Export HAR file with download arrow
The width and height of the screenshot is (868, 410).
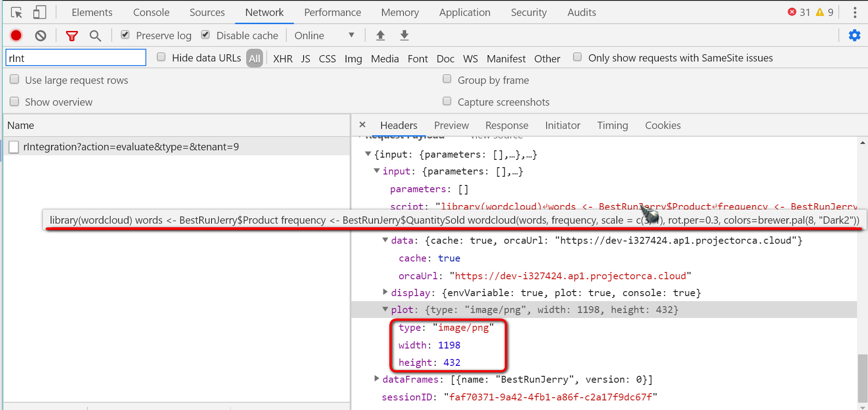404,36
